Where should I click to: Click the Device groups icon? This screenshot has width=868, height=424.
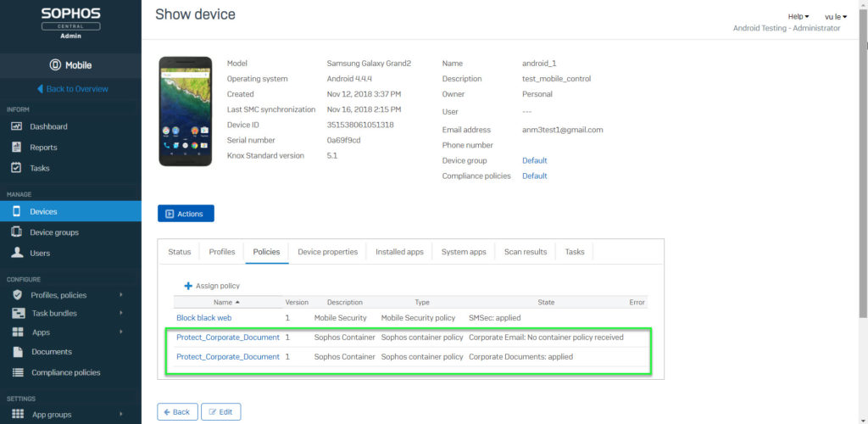[x=17, y=232]
